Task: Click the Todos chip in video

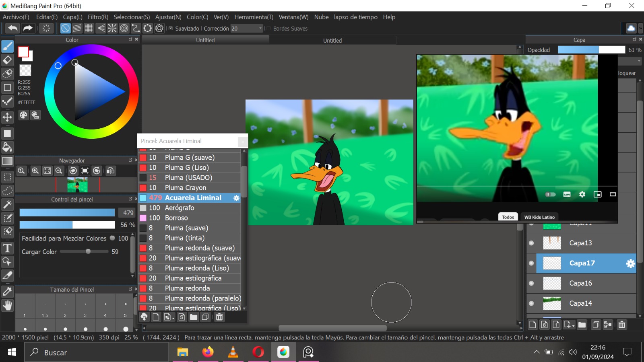Action: 508,217
